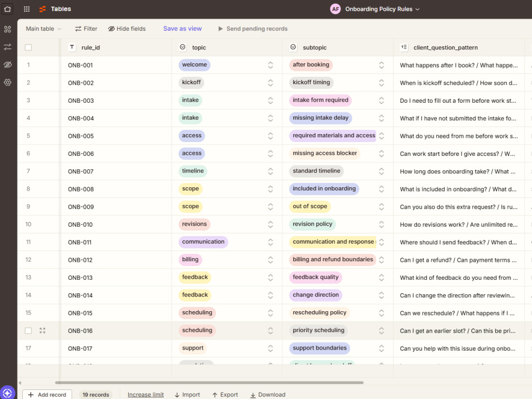The height and width of the screenshot is (399, 532).
Task: Open the subtopic selector for ONB-002
Action: pos(381,82)
